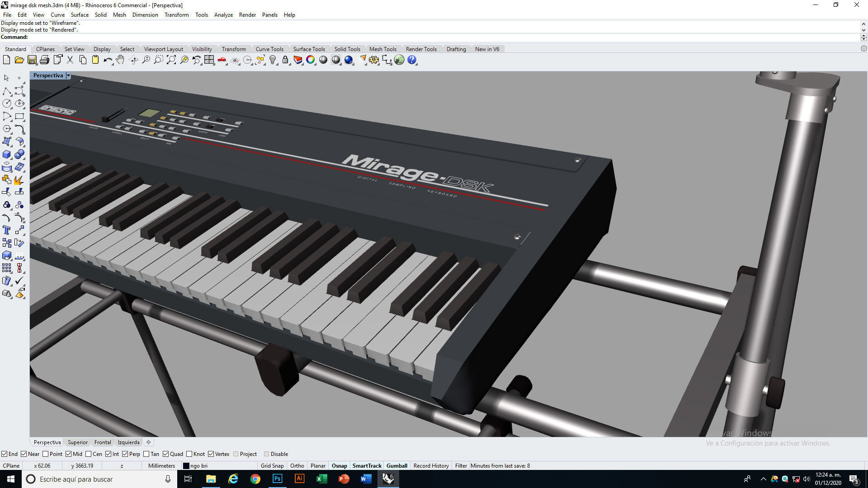Enable the Tan osnap checkbox

tap(146, 454)
